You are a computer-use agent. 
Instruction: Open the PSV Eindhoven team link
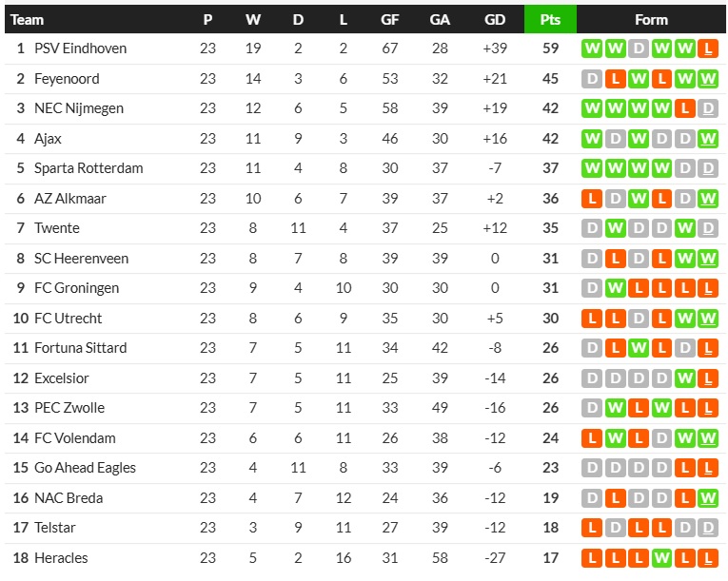point(80,48)
